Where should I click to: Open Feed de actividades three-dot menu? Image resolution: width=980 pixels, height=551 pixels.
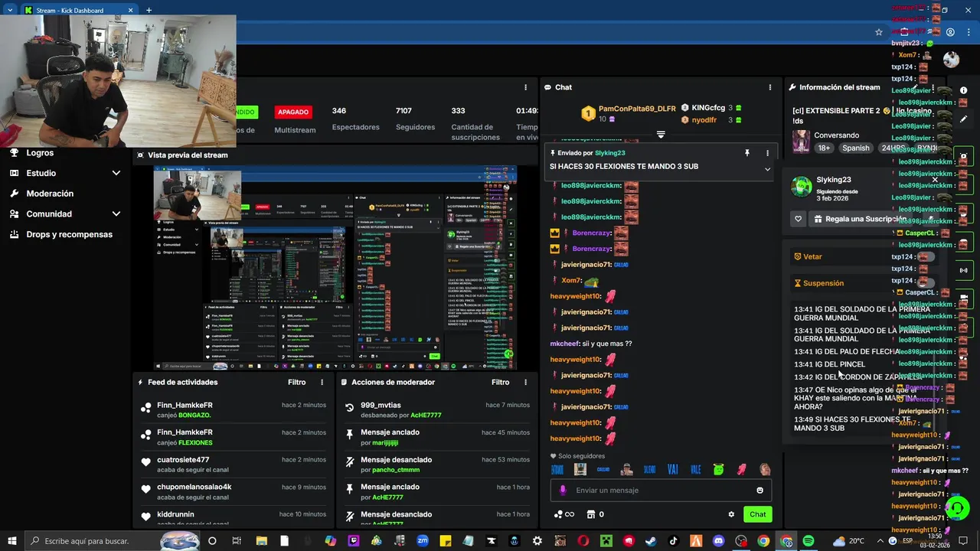[322, 382]
